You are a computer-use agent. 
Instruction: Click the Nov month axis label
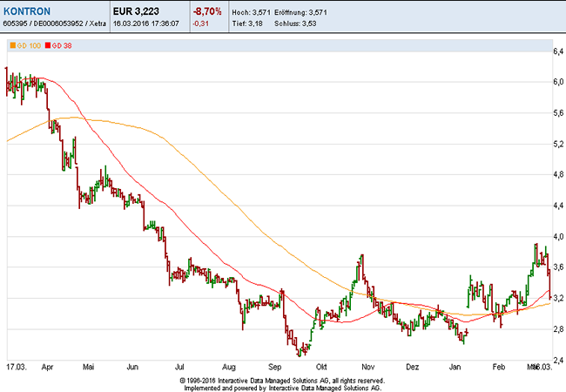pos(367,367)
